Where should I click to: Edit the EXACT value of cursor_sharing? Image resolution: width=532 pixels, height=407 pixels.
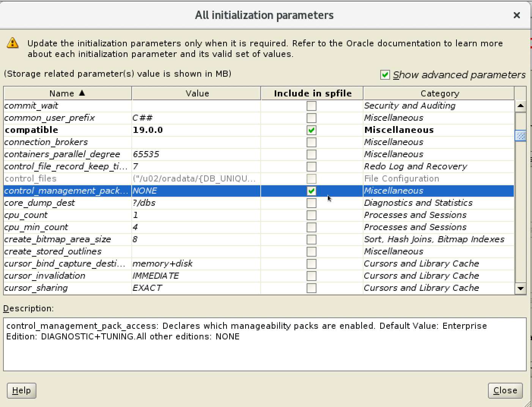(196, 288)
